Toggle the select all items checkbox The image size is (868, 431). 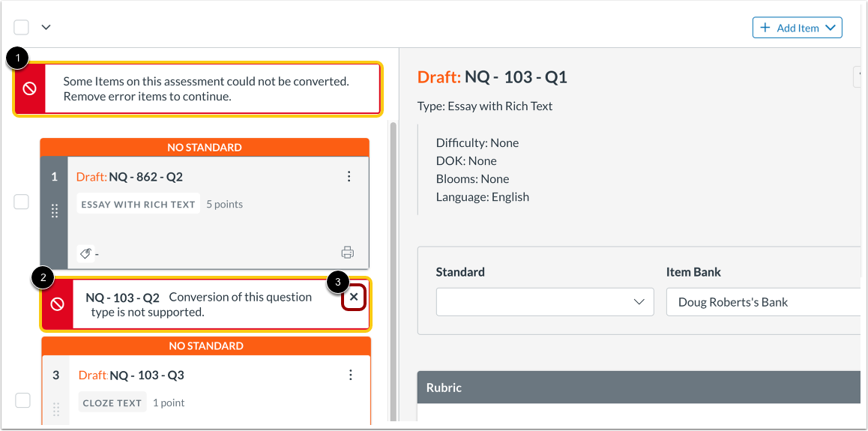[x=21, y=27]
